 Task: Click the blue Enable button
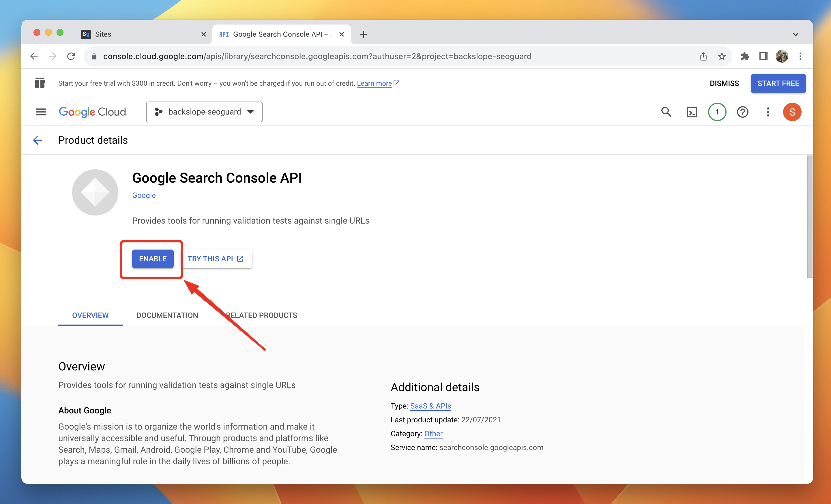point(153,258)
